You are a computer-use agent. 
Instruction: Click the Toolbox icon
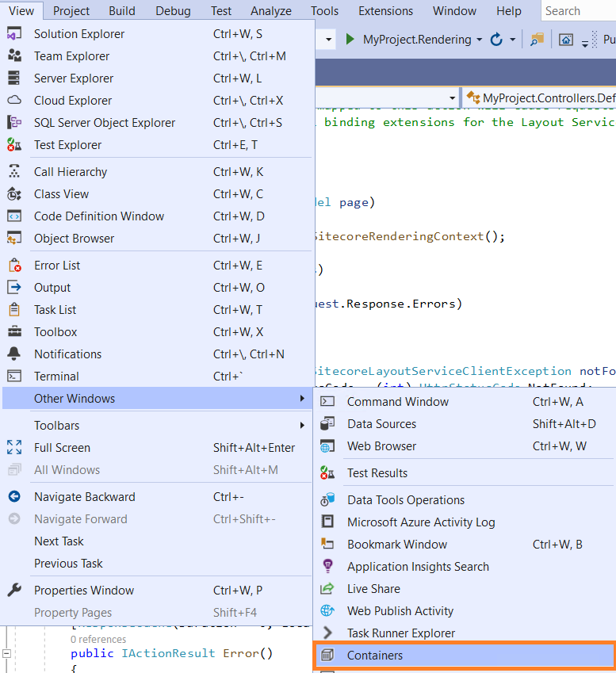coord(14,332)
